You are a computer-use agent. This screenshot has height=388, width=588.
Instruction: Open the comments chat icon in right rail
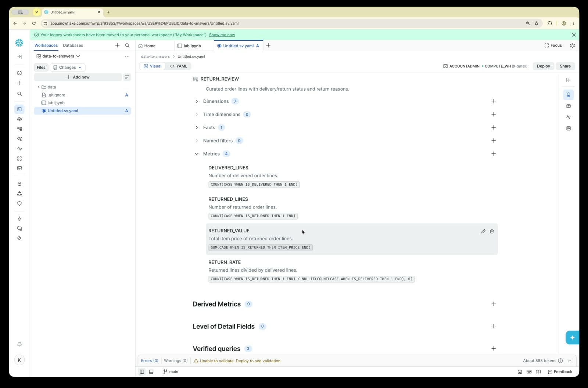[569, 106]
